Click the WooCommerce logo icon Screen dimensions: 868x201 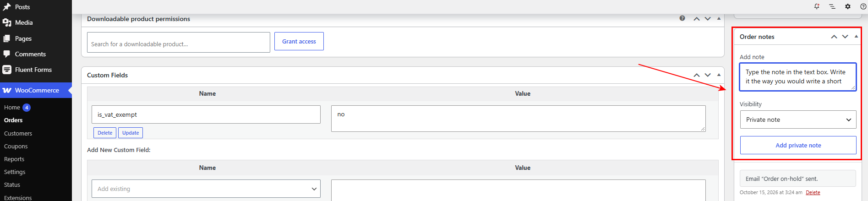point(7,90)
